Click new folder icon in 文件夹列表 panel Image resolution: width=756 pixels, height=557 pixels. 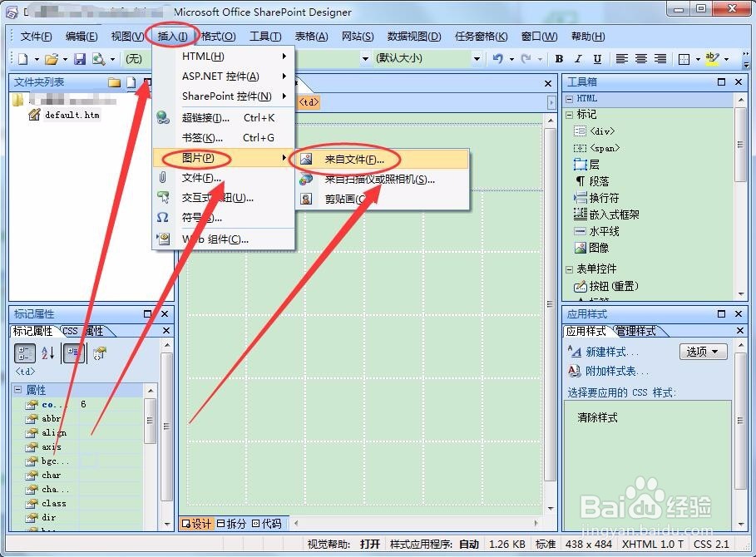114,82
